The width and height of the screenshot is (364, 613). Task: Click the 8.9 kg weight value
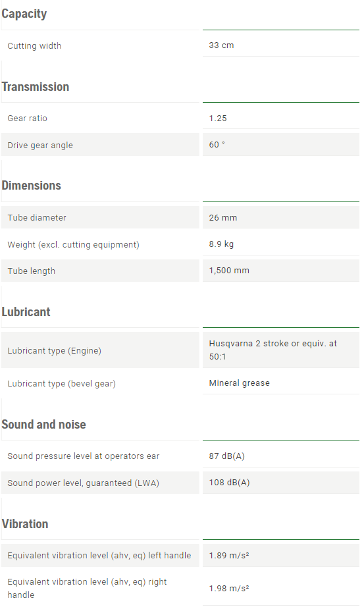(x=221, y=244)
